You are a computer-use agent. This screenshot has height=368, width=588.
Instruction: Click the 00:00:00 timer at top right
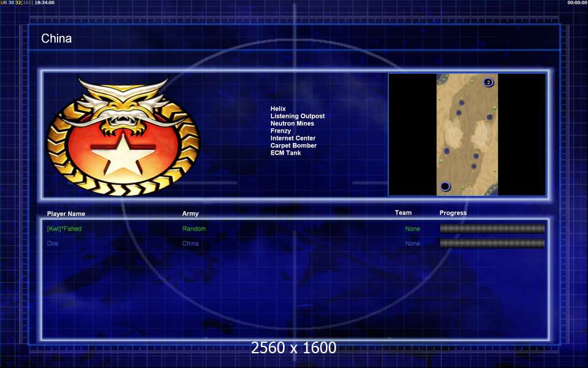coord(577,2)
